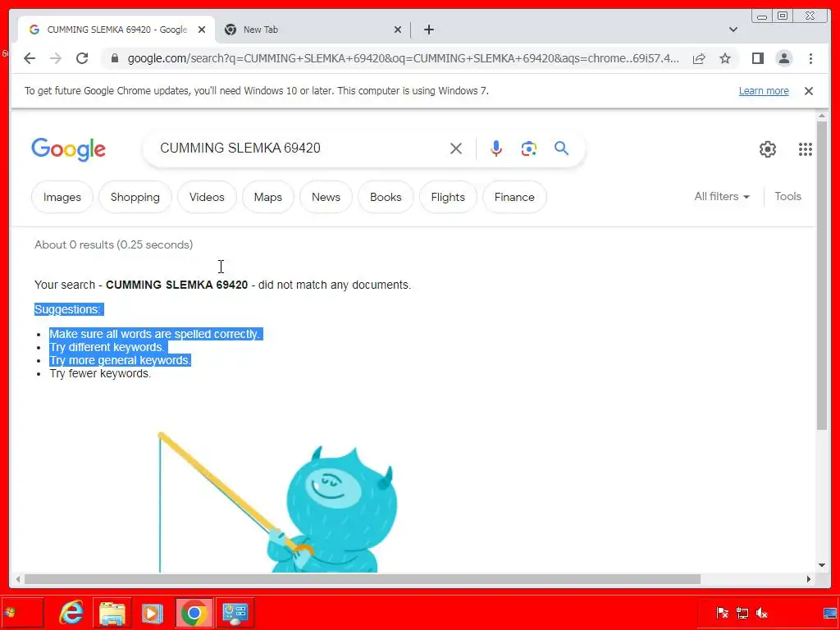Open Windows Media Player from taskbar
The height and width of the screenshot is (630, 840).
pos(152,613)
